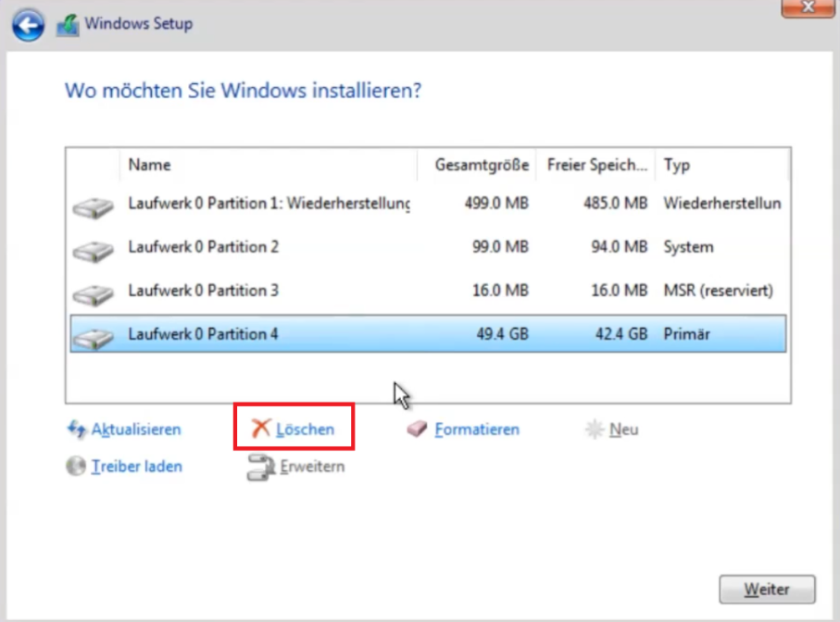Click the refresh icon next to Aktualisieren

tap(75, 429)
